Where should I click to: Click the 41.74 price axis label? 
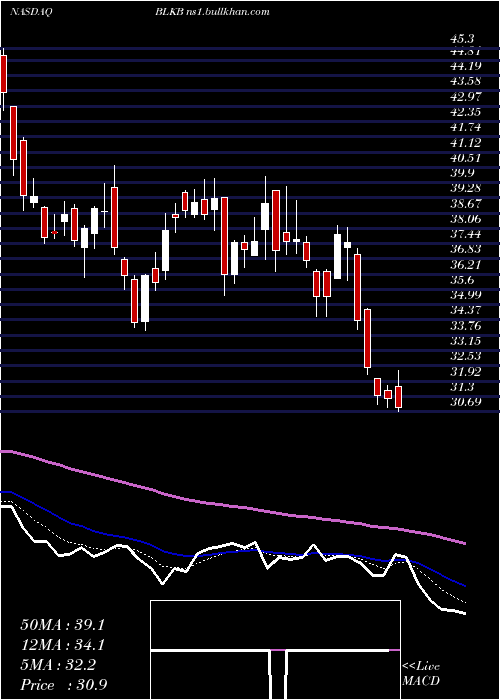(466, 127)
